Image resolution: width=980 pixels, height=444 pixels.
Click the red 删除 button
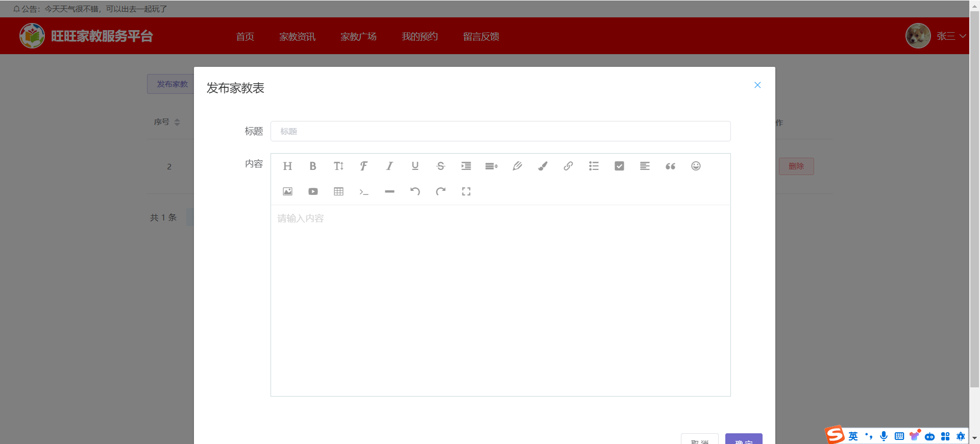(796, 166)
